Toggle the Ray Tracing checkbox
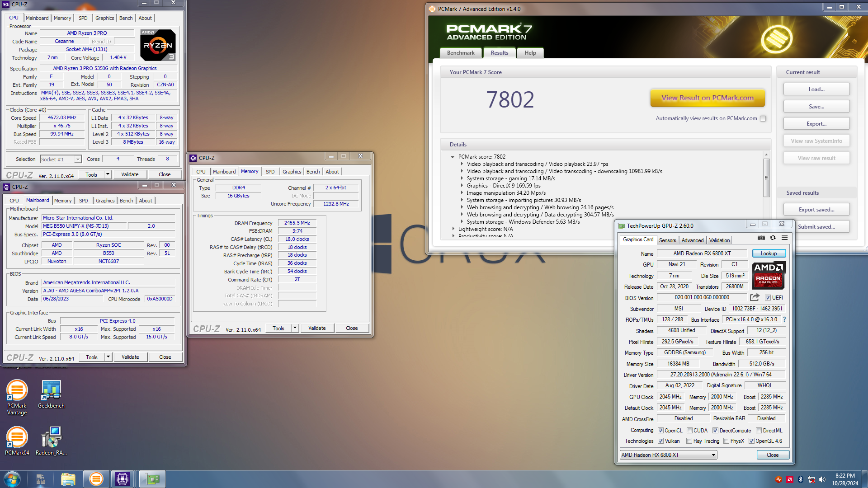This screenshot has height=488, width=868. [x=689, y=441]
